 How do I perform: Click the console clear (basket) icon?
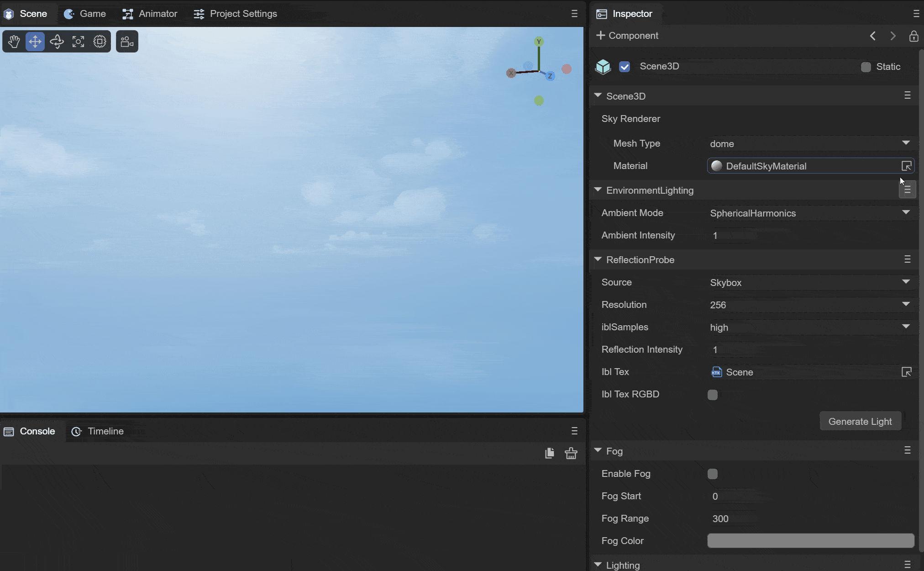tap(571, 453)
